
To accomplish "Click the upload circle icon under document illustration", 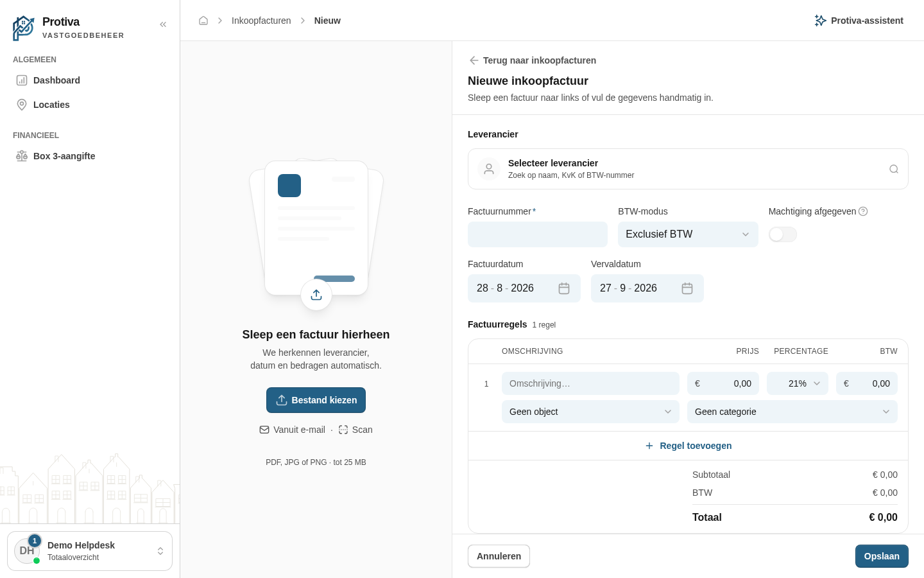I will click(316, 295).
